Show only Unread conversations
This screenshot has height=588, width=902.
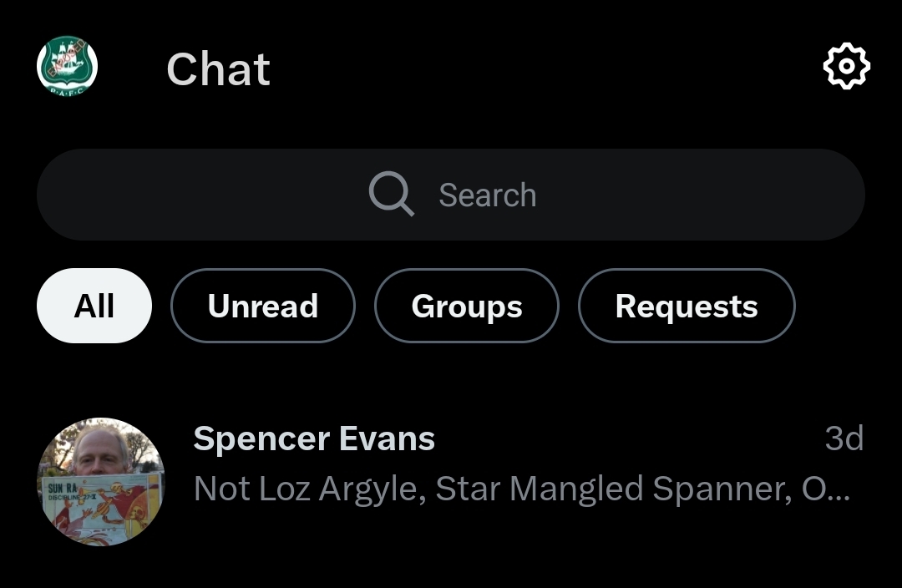click(262, 306)
